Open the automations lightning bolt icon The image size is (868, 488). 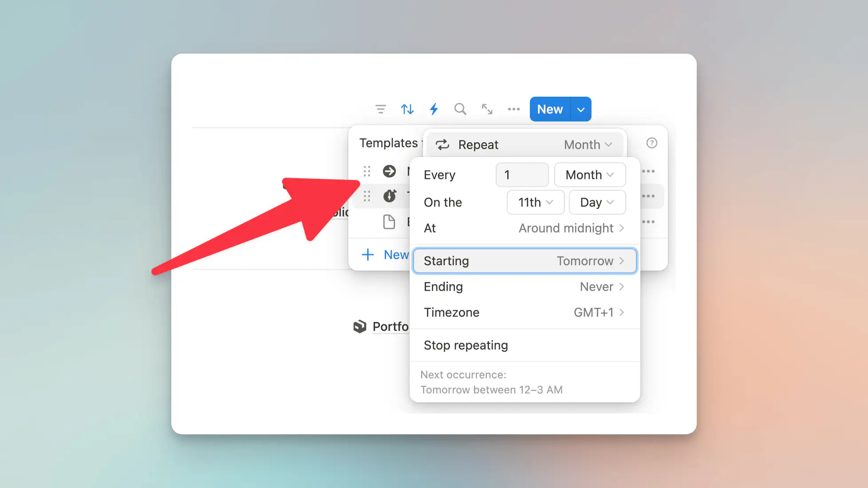point(434,109)
